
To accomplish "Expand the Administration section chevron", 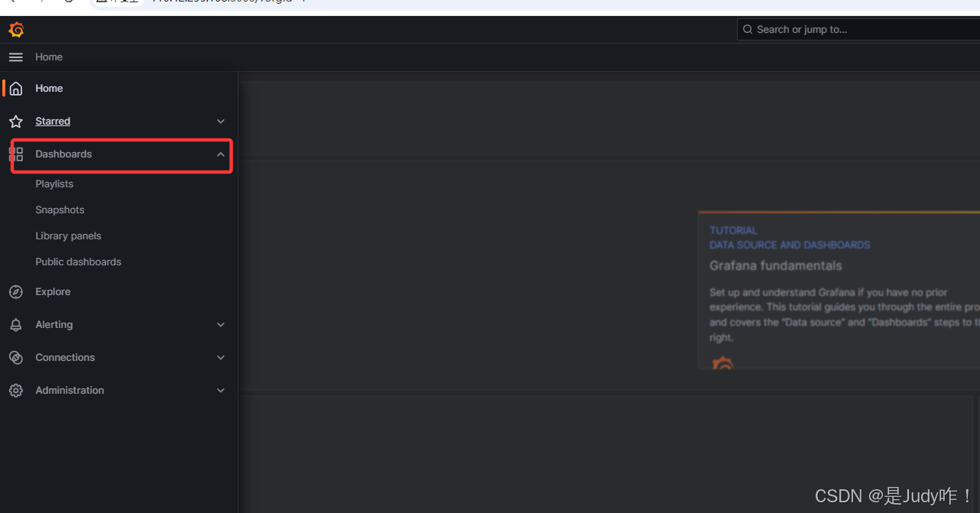I will (221, 391).
